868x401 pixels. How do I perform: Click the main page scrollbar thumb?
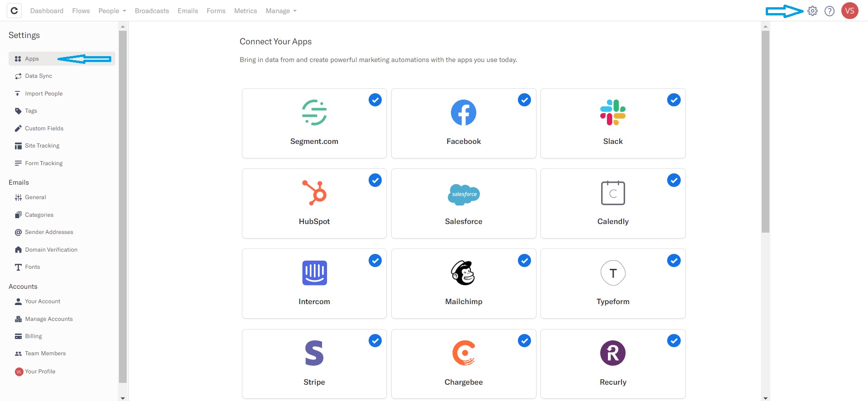point(765,132)
